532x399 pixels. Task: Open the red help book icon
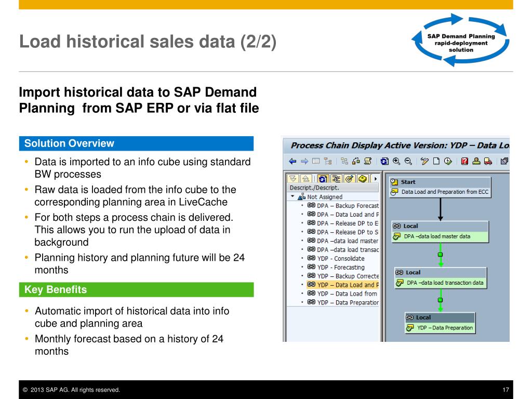pyautogui.click(x=464, y=161)
